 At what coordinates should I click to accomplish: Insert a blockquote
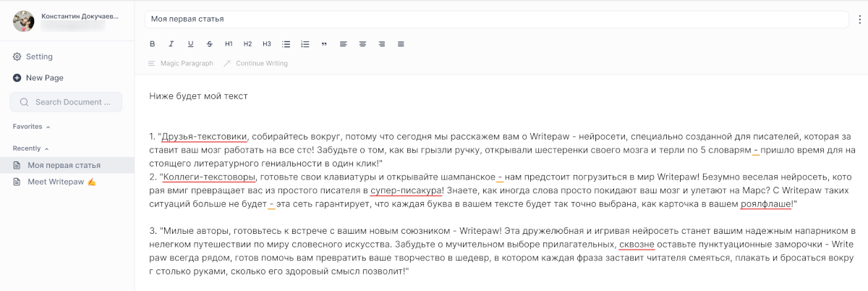(324, 44)
